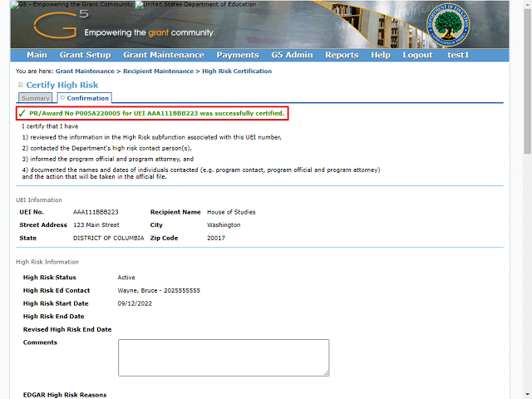This screenshot has width=532, height=399.
Task: Click the G5 logo in the banner
Action: coord(55,27)
